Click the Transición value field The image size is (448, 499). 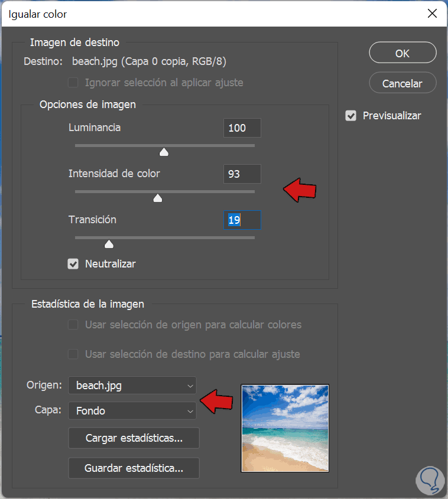pos(242,220)
